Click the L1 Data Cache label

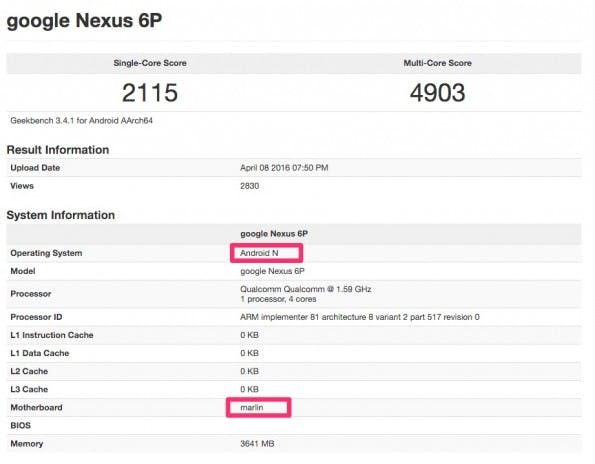(x=40, y=353)
